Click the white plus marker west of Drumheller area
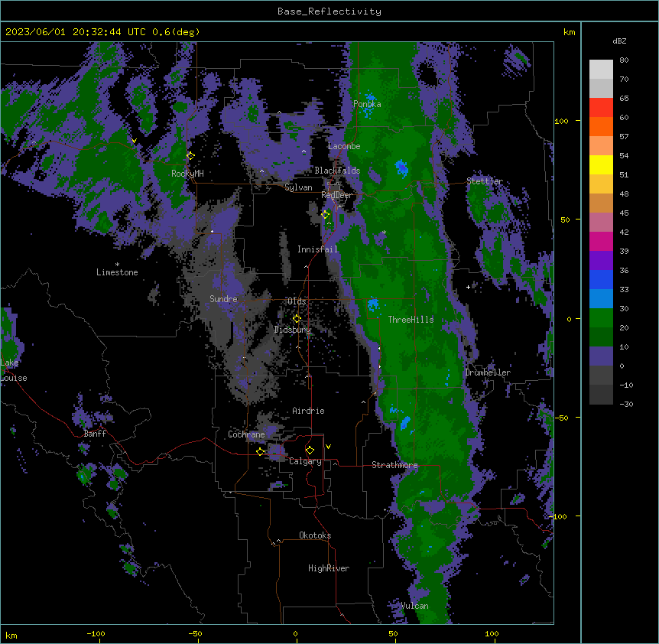The width and height of the screenshot is (659, 644). point(468,287)
